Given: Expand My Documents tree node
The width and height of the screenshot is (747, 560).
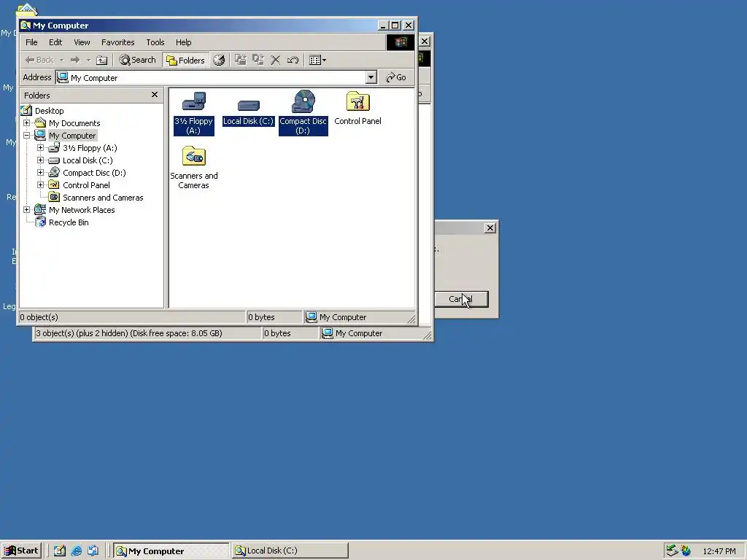Looking at the screenshot, I should tap(27, 122).
